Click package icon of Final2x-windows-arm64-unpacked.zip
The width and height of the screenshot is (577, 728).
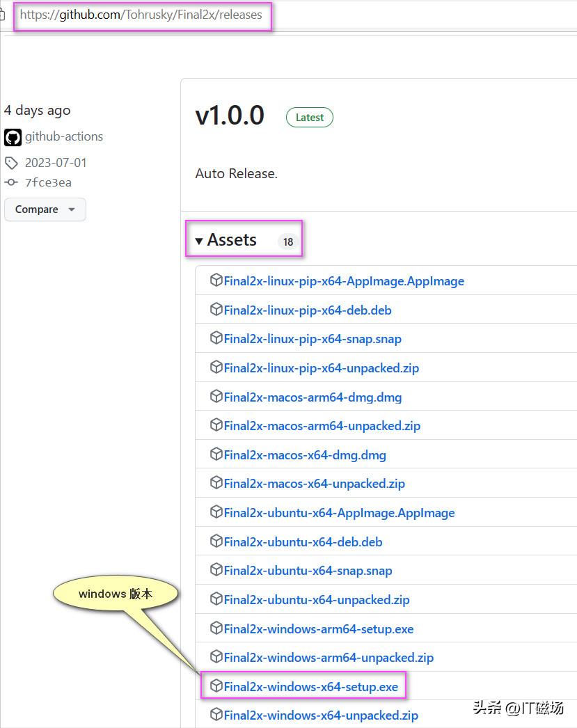pos(216,657)
